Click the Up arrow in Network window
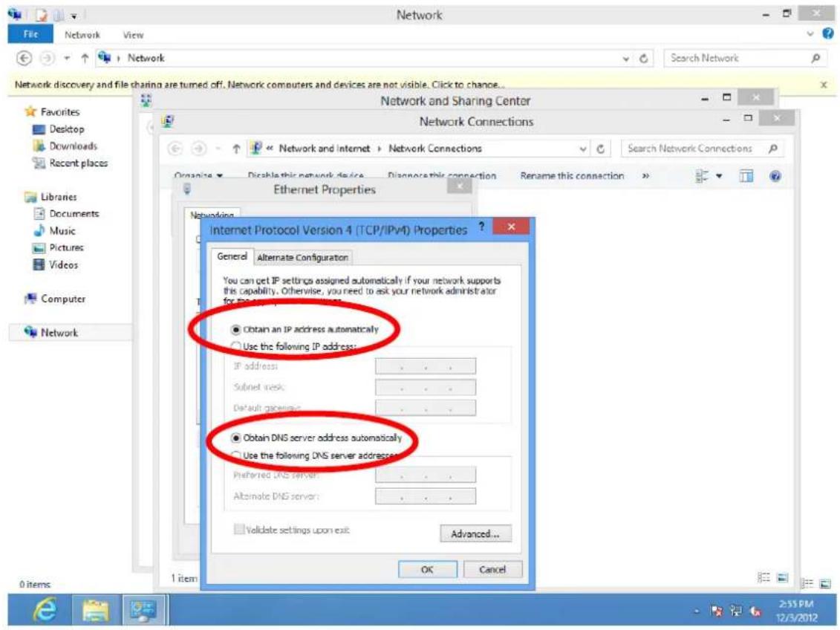The height and width of the screenshot is (630, 840). (84, 58)
